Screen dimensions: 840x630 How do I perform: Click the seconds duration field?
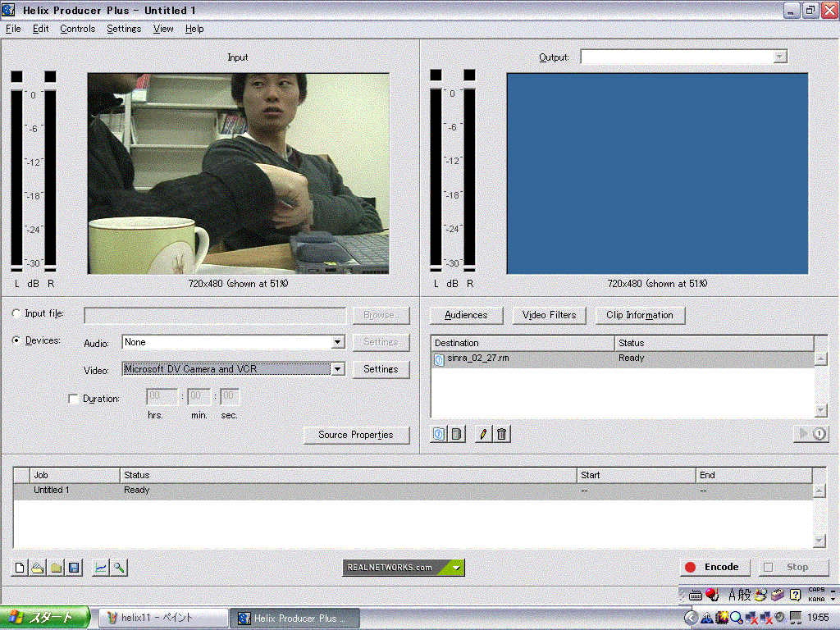point(230,396)
